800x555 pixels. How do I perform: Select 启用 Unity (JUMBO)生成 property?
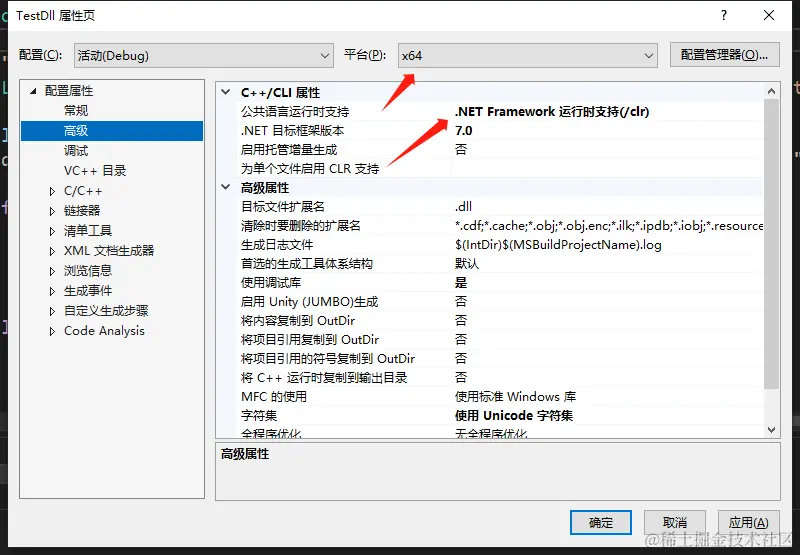pyautogui.click(x=309, y=301)
